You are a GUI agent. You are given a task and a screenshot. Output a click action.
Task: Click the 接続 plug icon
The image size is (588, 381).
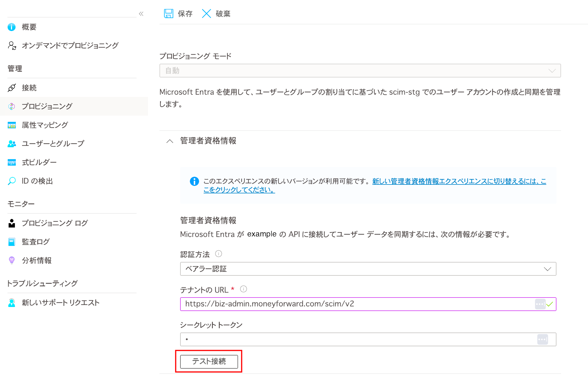(12, 88)
